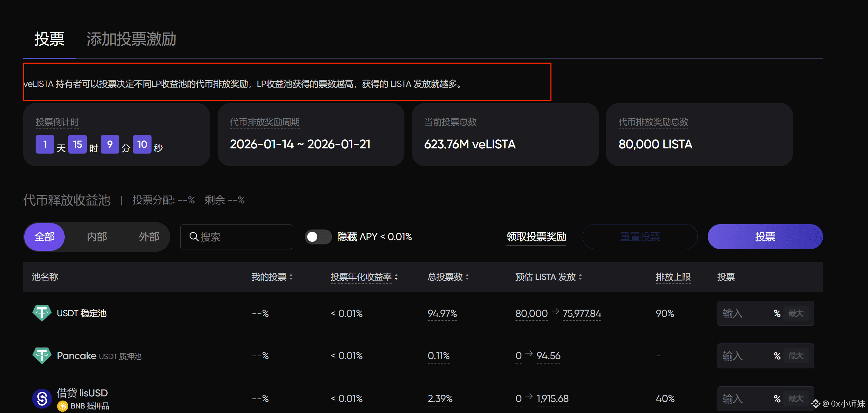
Task: Click the Pancake USDT 质押池 token icon
Action: pyautogui.click(x=42, y=355)
